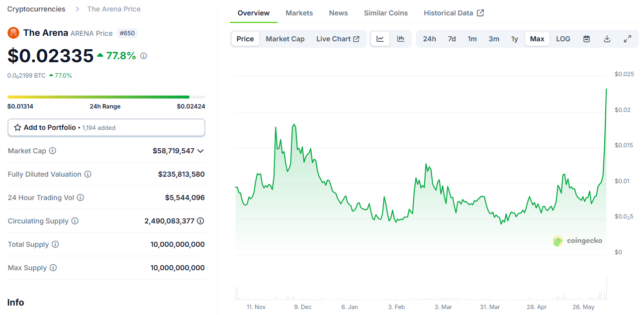Click the $235,813,580 valuation value
This screenshot has width=644, height=315.
click(182, 174)
